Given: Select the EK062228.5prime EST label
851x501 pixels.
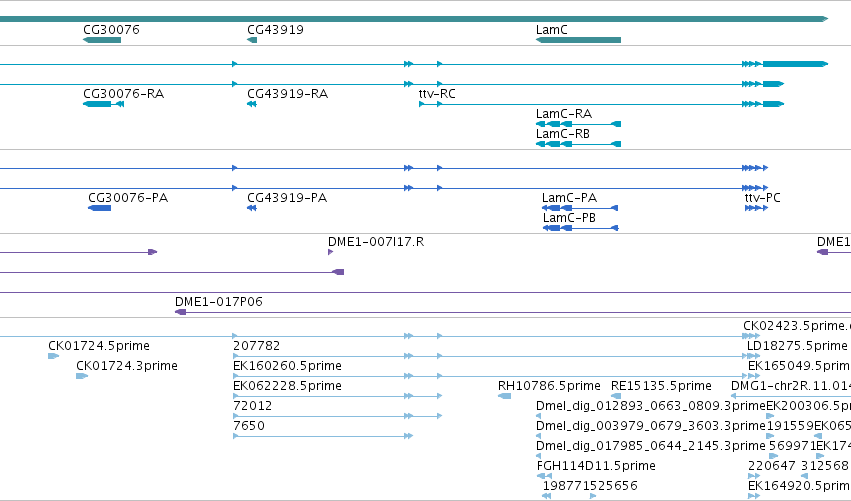Looking at the screenshot, I should point(287,386).
